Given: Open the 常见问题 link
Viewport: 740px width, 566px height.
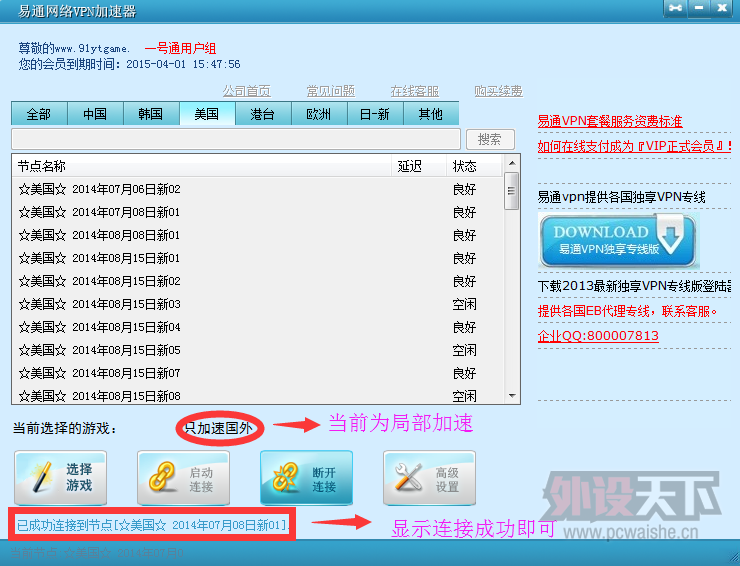Looking at the screenshot, I should pos(331,91).
